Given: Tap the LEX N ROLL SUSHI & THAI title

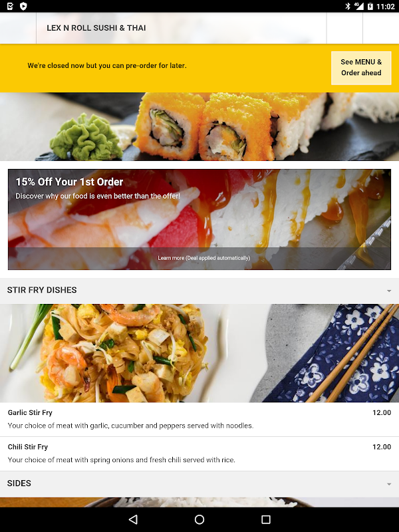Looking at the screenshot, I should coord(96,28).
